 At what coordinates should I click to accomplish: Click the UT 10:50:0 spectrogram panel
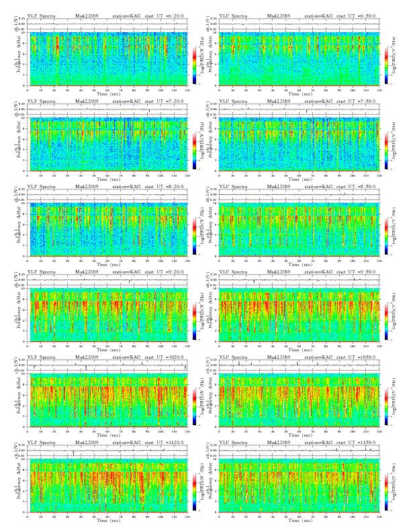click(x=299, y=400)
